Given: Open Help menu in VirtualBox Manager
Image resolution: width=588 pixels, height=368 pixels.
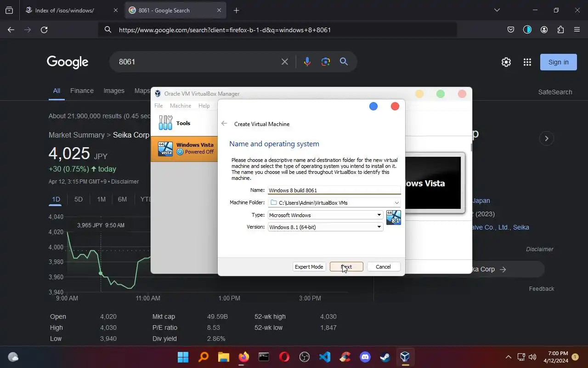Looking at the screenshot, I should point(204,106).
